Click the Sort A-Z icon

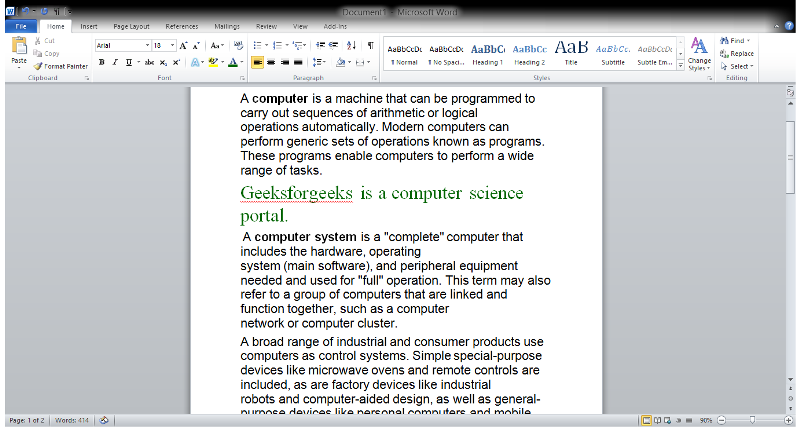tap(351, 45)
